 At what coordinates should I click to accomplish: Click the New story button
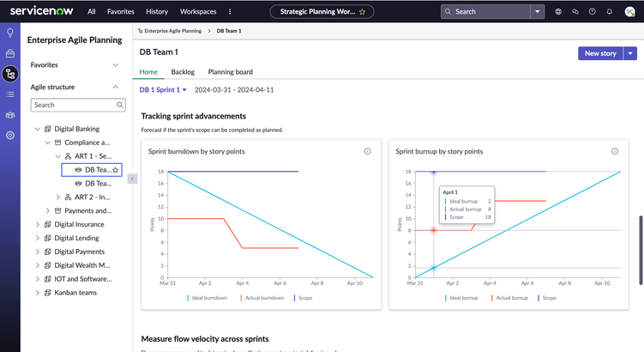(600, 53)
